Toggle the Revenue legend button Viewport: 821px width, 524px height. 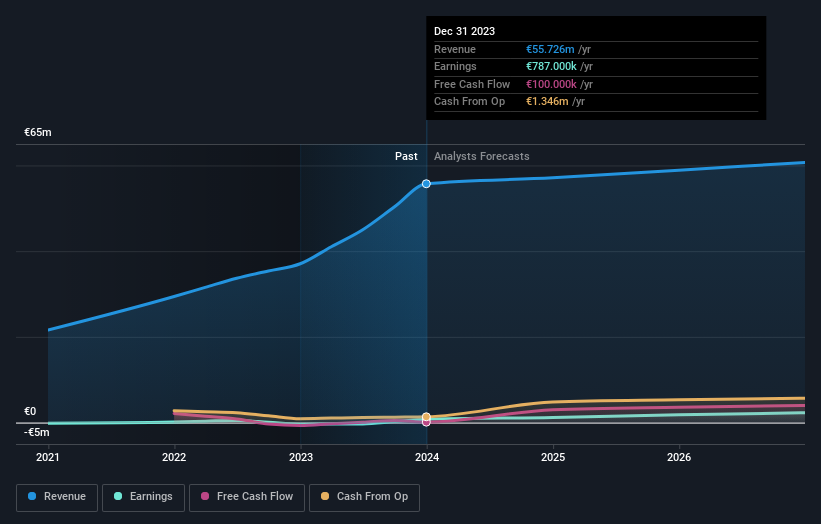[57, 497]
